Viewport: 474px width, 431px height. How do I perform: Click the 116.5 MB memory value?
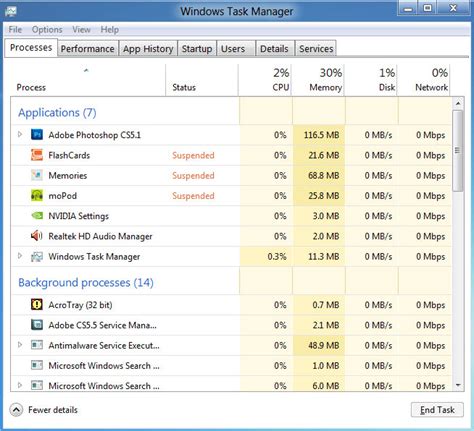click(322, 135)
